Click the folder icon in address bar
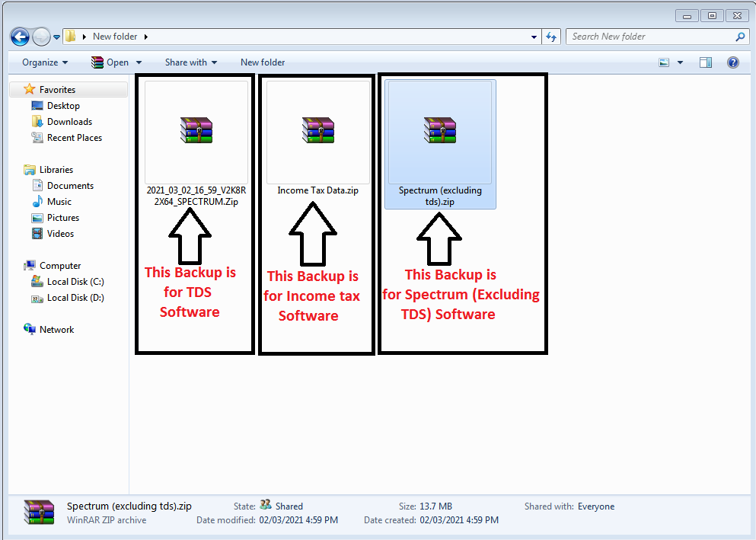The height and width of the screenshot is (540, 756). 70,36
